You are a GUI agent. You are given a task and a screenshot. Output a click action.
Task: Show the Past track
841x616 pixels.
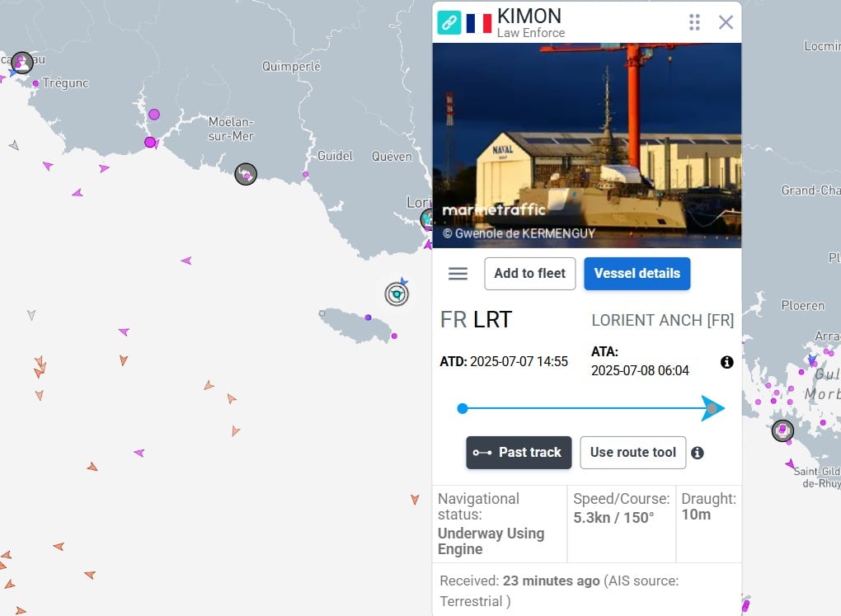[x=519, y=453]
